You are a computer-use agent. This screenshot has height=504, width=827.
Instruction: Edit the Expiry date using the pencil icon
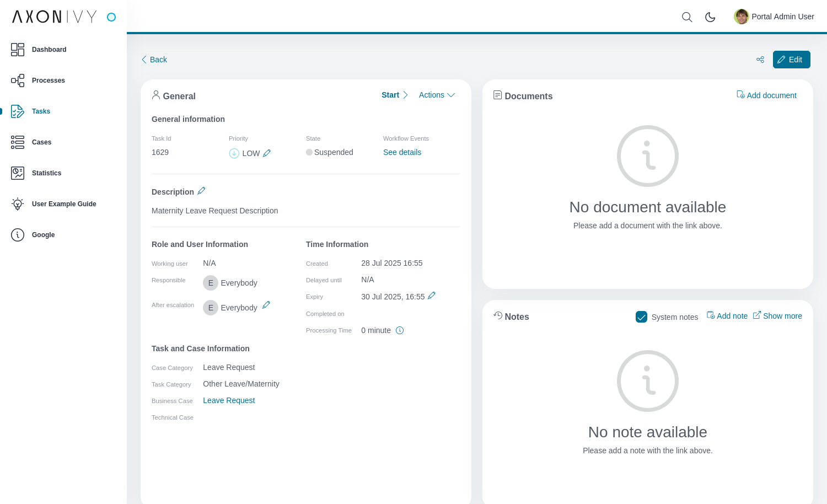coord(431,296)
